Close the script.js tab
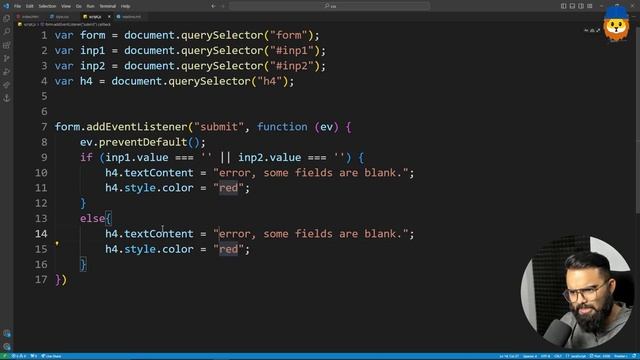This screenshot has width=640, height=360. point(109,17)
